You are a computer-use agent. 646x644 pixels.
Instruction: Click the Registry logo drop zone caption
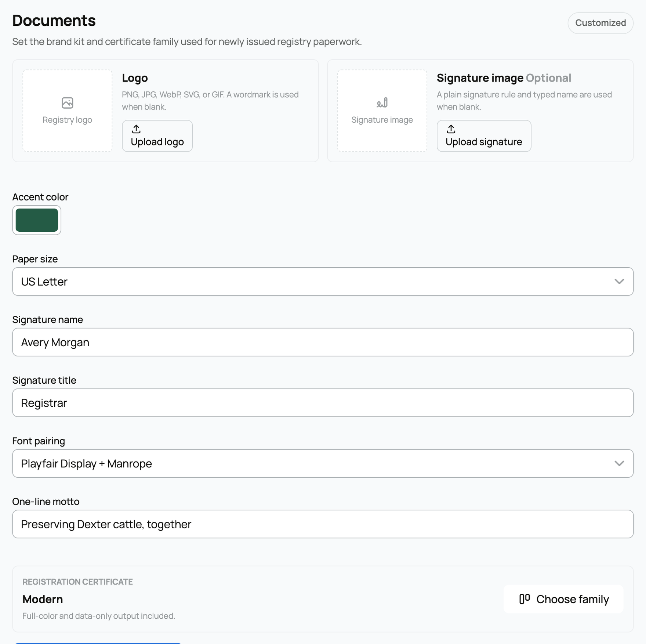point(67,120)
